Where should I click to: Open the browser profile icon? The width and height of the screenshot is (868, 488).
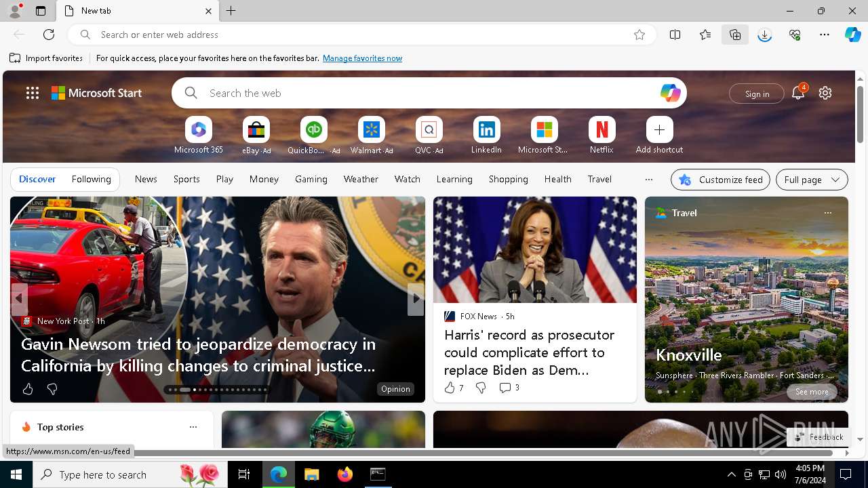[15, 10]
